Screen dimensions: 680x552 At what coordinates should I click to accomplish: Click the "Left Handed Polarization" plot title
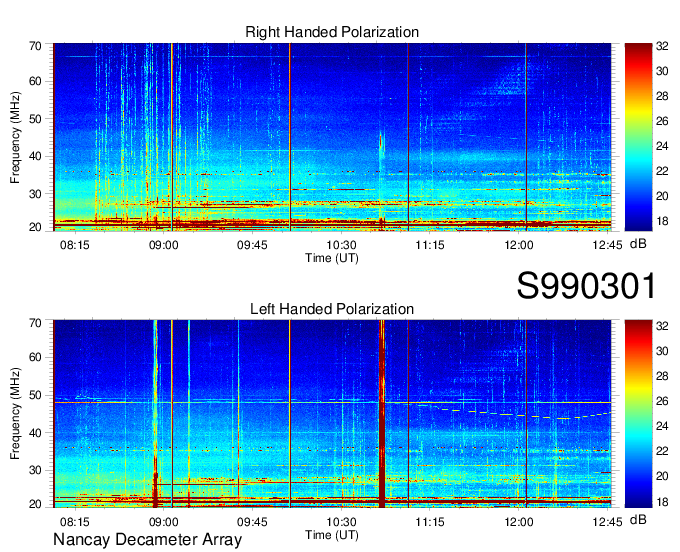point(332,309)
